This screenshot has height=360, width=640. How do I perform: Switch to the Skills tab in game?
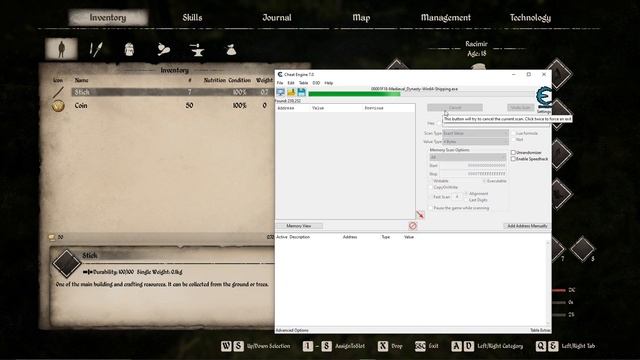click(192, 18)
